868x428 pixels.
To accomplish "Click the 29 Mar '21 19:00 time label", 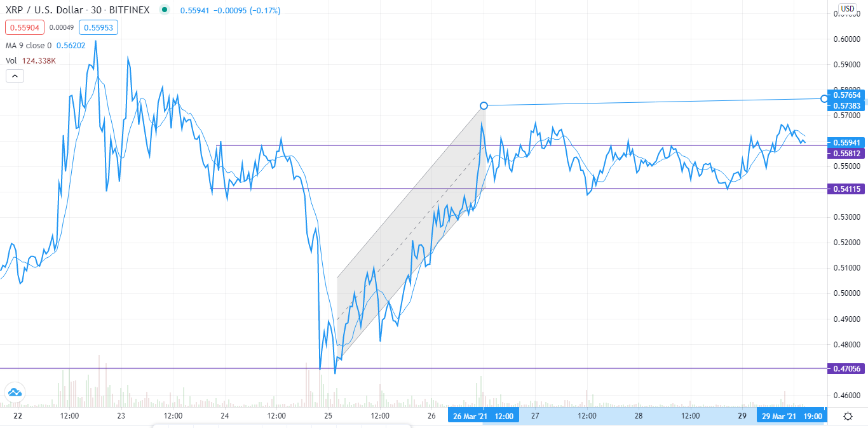I will (791, 416).
